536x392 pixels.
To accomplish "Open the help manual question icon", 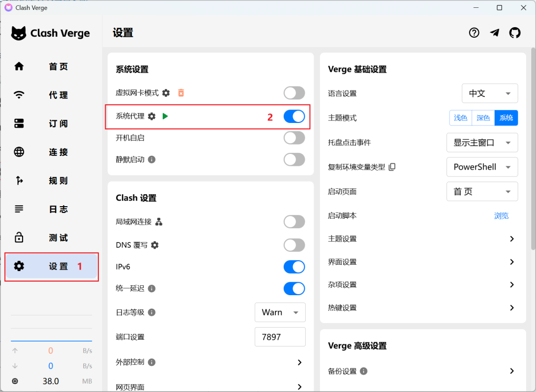I will coord(474,33).
